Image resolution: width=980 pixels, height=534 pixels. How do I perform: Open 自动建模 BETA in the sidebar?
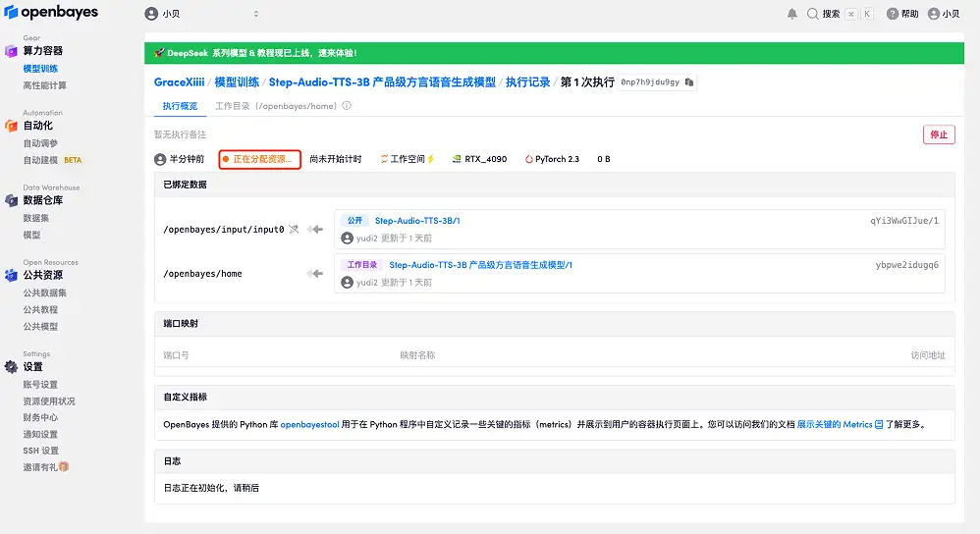point(52,160)
